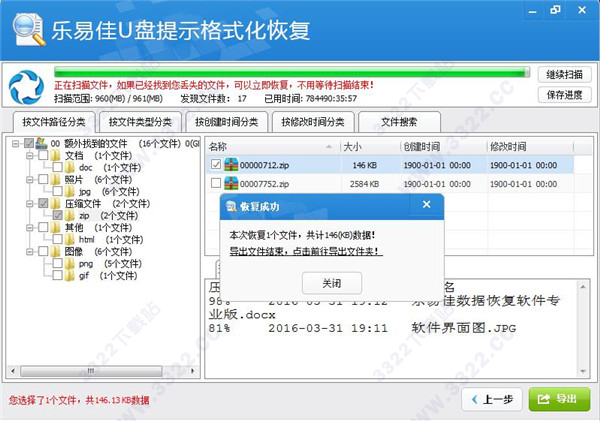Image resolution: width=600 pixels, height=421 pixels.
Task: Click the 保存进度 button
Action: pyautogui.click(x=564, y=95)
